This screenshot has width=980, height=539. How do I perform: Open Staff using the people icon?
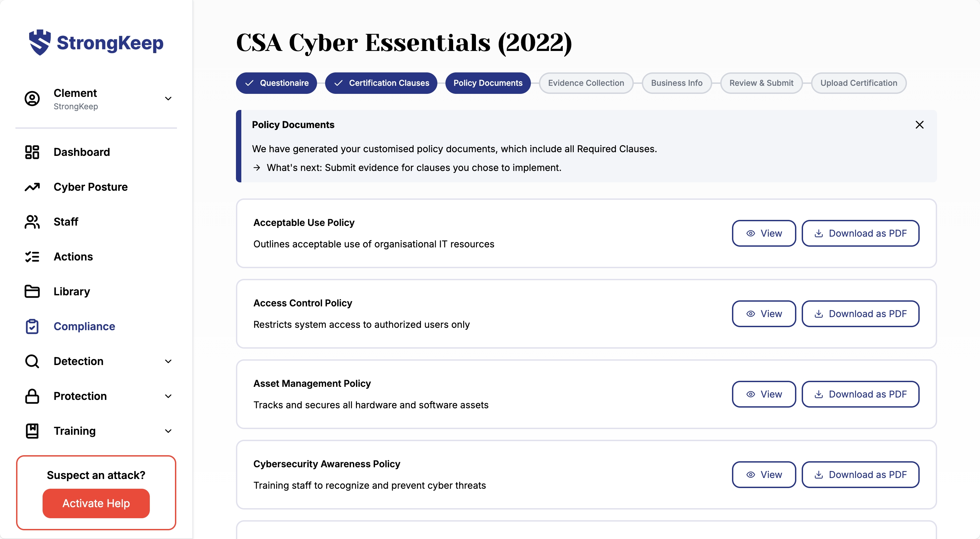click(32, 222)
